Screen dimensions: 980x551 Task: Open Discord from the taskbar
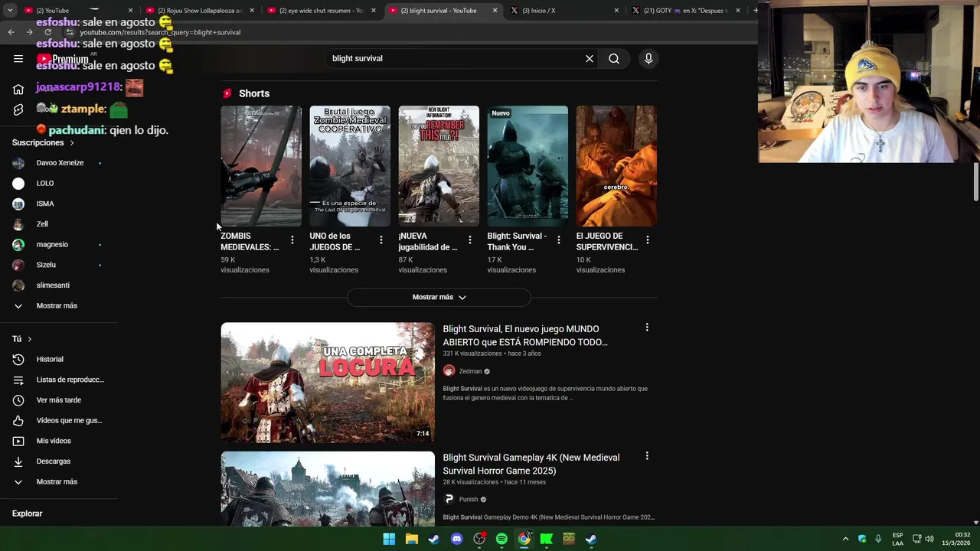(456, 539)
